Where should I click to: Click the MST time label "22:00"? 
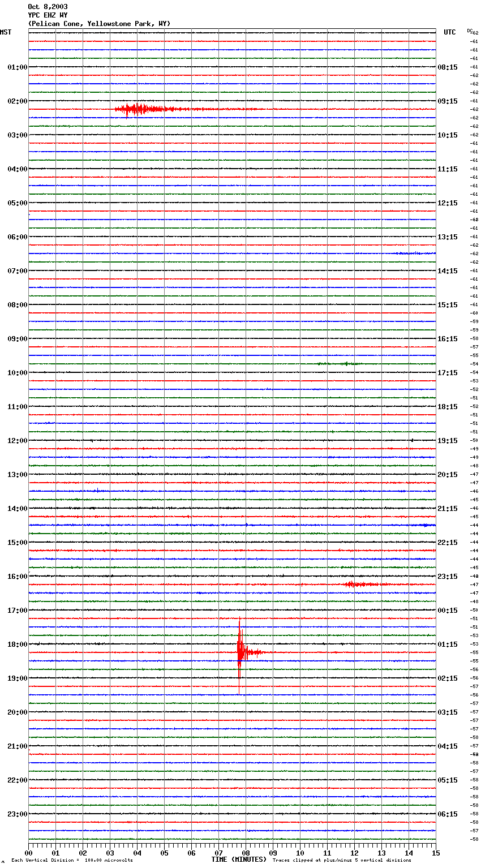click(18, 780)
